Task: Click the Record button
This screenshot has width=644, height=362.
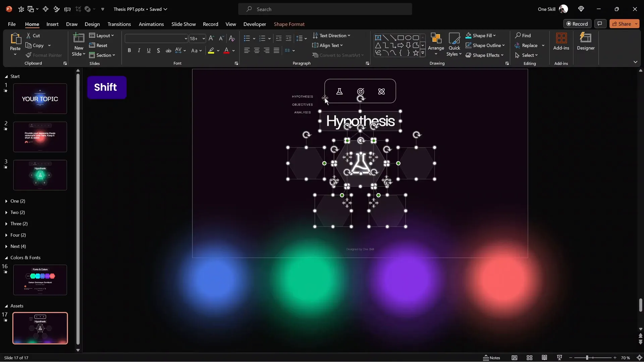Action: click(577, 24)
